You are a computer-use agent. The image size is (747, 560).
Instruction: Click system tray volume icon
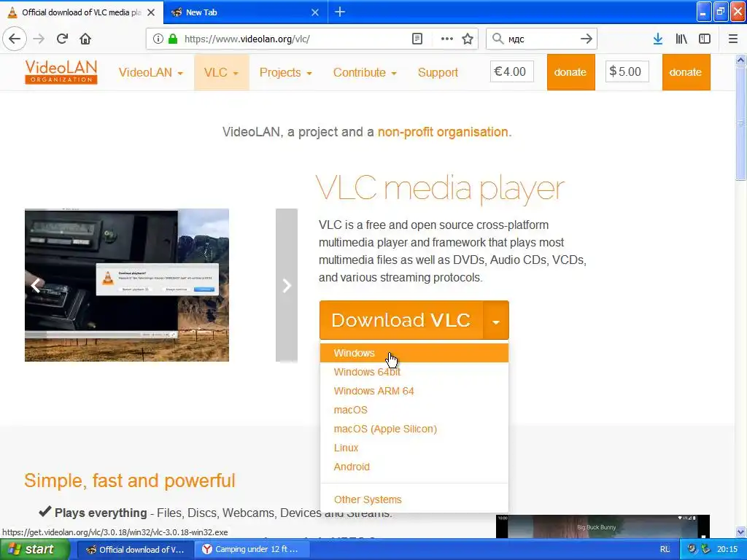(x=692, y=549)
